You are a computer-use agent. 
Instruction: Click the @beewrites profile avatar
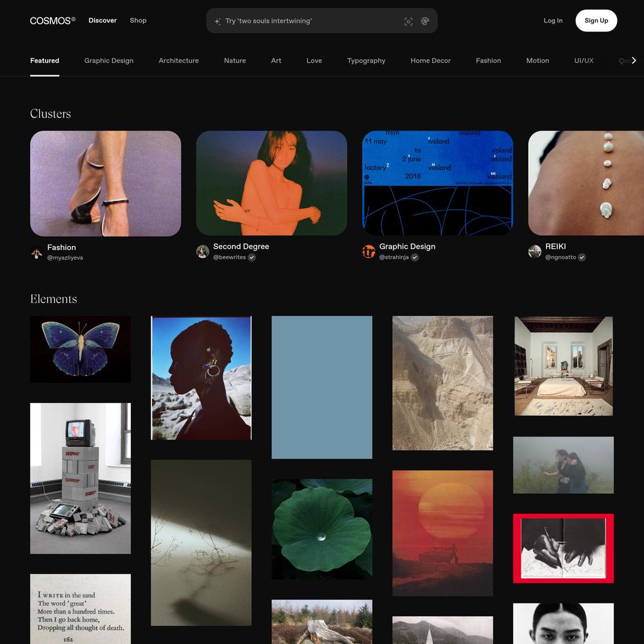coord(203,252)
